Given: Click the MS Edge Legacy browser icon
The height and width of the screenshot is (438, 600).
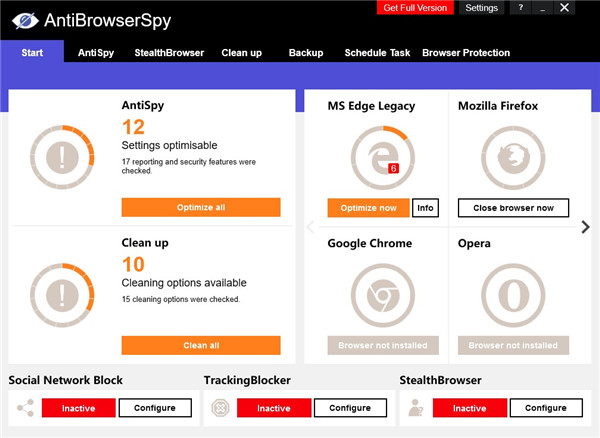Looking at the screenshot, I should [x=383, y=158].
